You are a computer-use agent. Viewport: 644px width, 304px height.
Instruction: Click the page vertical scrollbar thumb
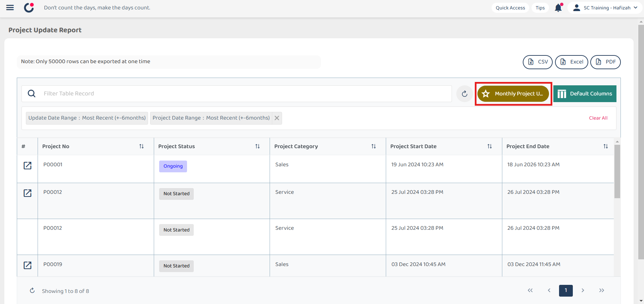(641, 142)
